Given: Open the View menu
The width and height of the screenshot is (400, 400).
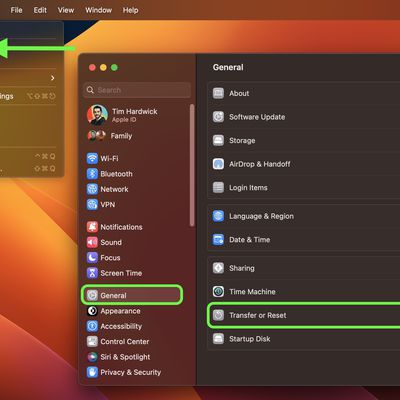Looking at the screenshot, I should 66,10.
